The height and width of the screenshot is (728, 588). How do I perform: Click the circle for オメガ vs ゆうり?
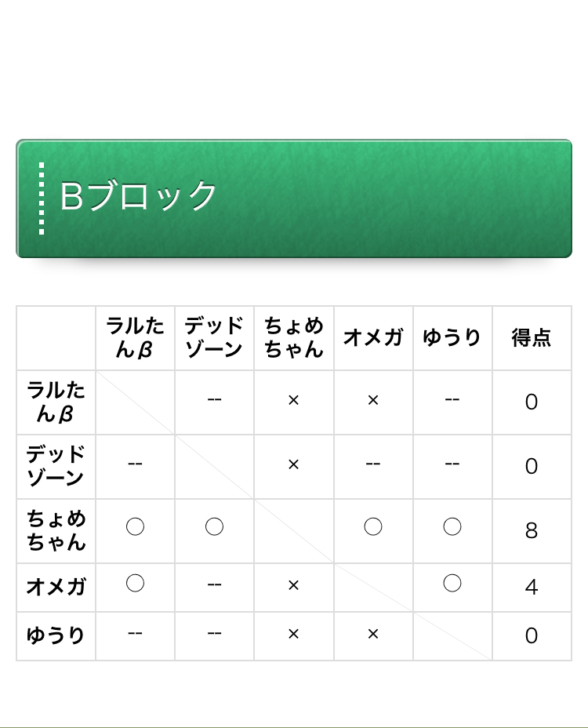(452, 583)
